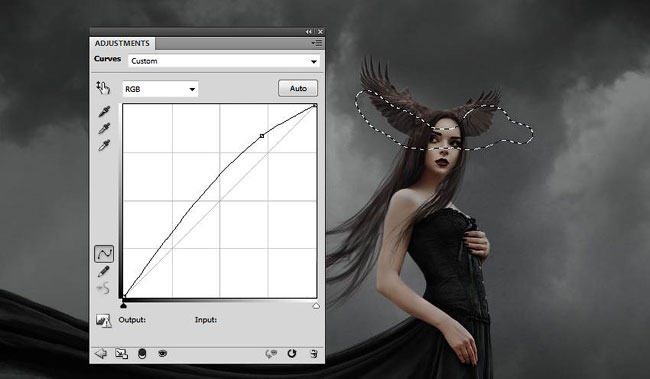650x379 pixels.
Task: Select the Adjustments tab
Action: coord(122,43)
